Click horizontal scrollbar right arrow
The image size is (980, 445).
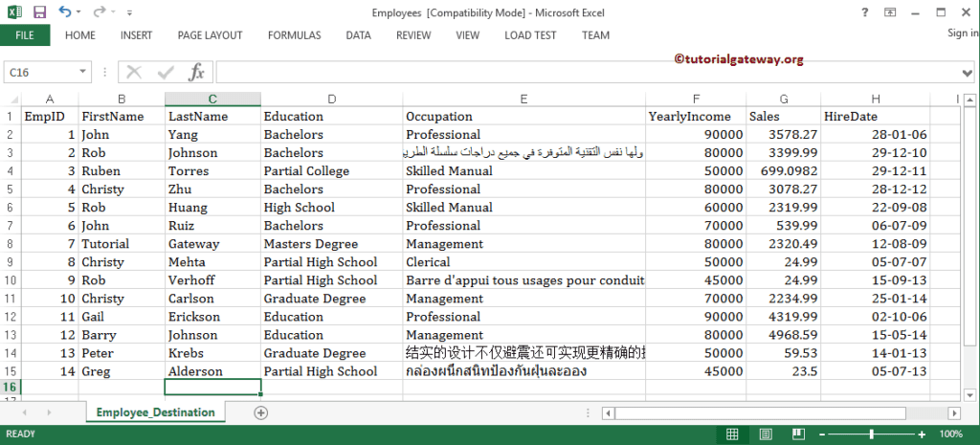pyautogui.click(x=954, y=413)
